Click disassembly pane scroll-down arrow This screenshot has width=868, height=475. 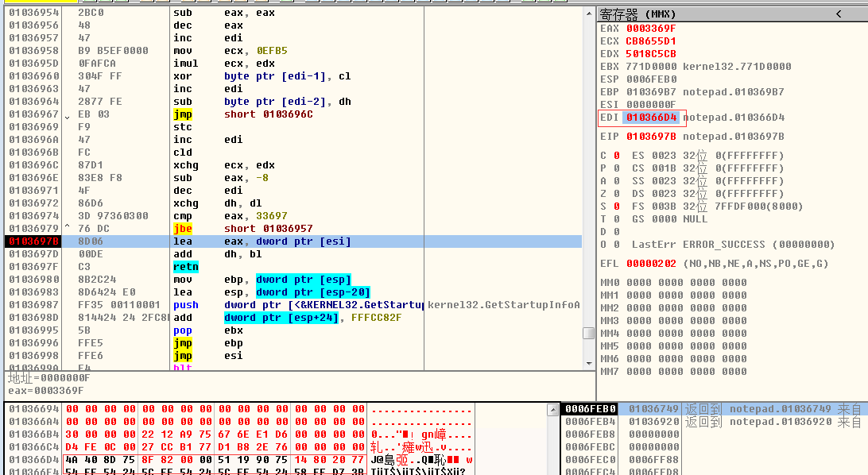588,365
